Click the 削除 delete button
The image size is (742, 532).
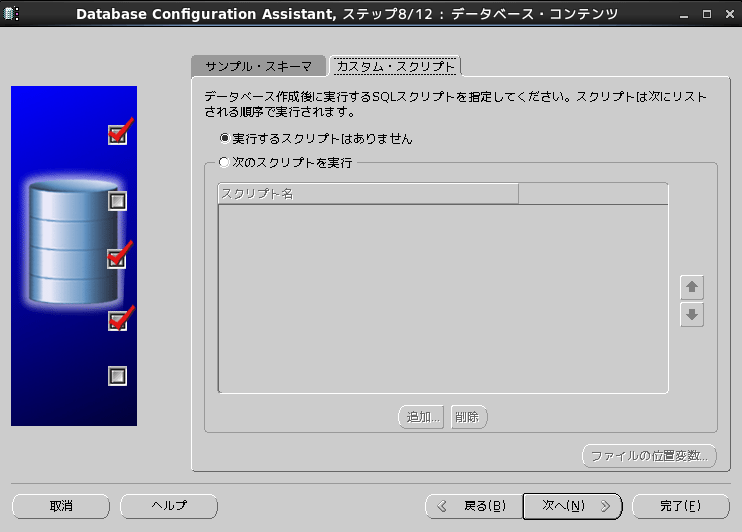469,417
